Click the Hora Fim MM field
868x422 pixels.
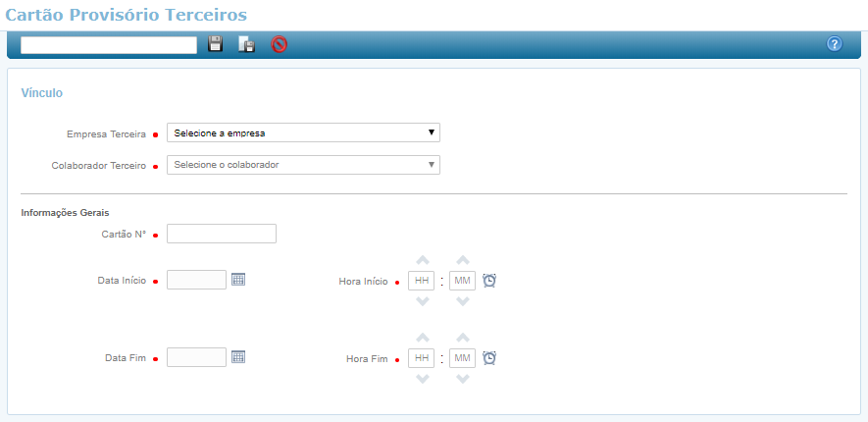(x=463, y=358)
